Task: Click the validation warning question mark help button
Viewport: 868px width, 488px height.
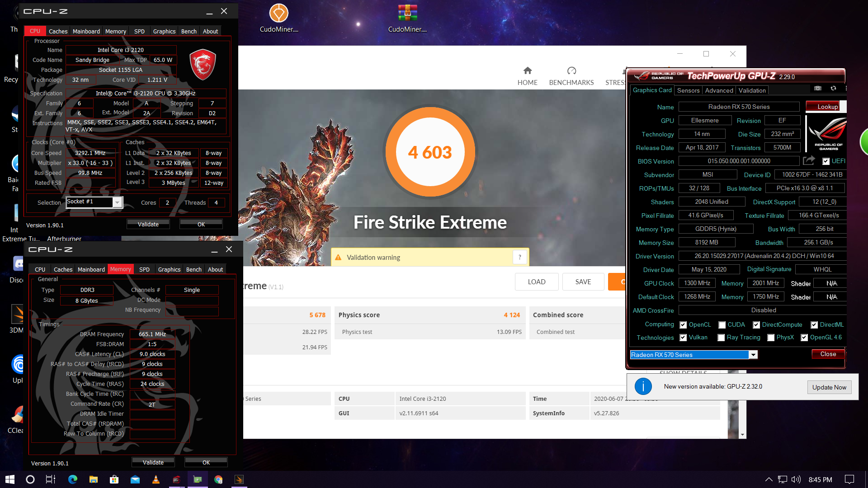Action: (520, 257)
